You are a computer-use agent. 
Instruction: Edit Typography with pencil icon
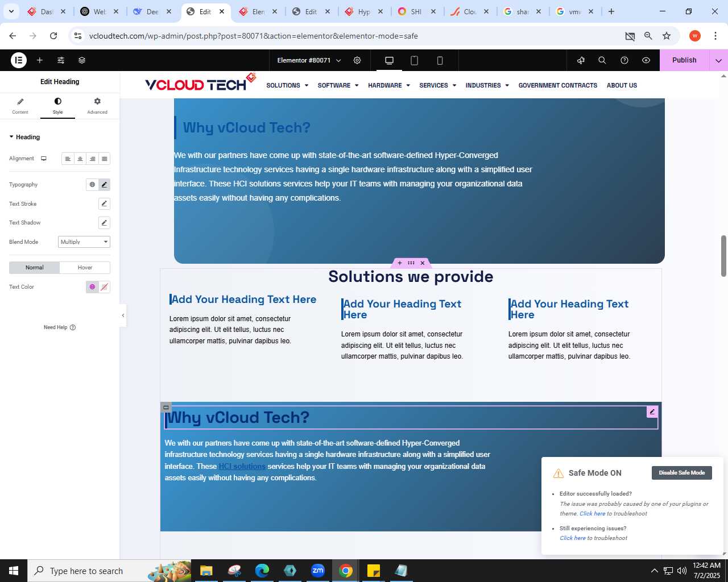(x=104, y=185)
